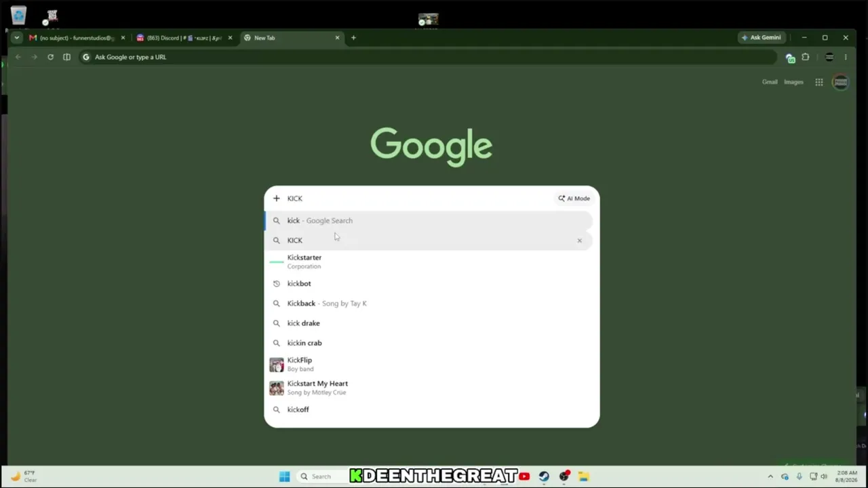Show hidden system tray icons
This screenshot has height=488, width=868.
click(x=770, y=476)
